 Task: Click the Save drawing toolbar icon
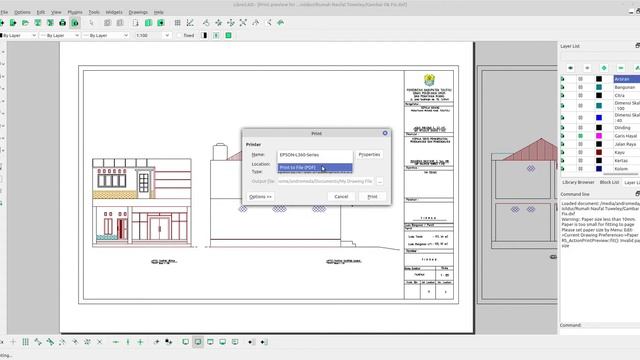[38, 23]
